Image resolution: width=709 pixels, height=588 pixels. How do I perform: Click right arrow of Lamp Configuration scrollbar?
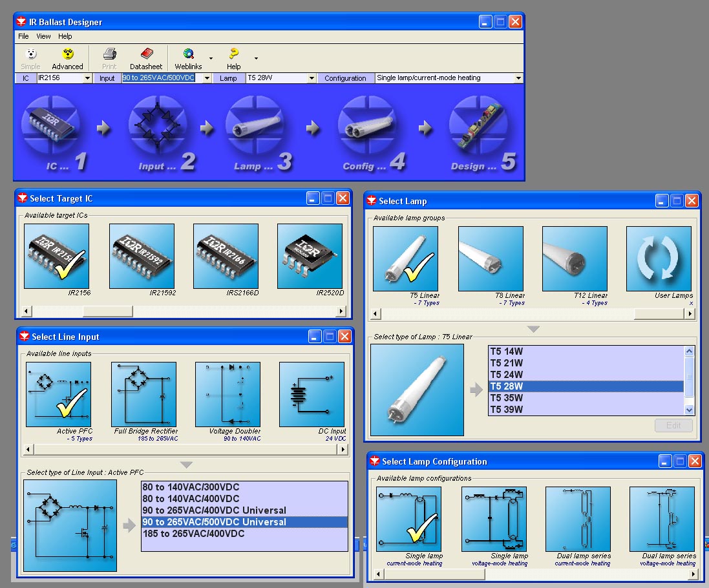point(693,574)
